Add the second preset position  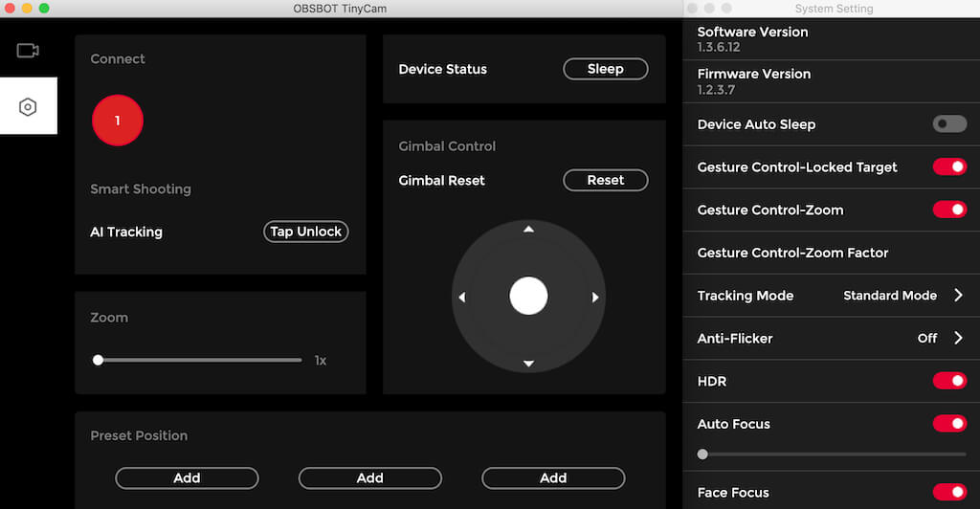[x=370, y=478]
